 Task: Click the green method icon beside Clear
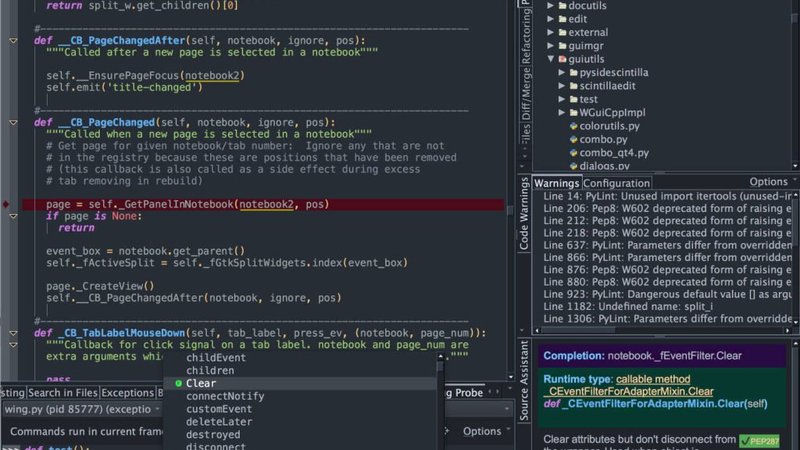tap(178, 384)
